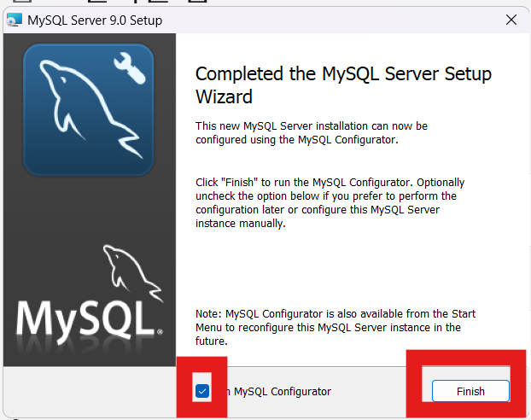Click the note about MySQL Configurator in Start Menu
531x420 pixels.
336,327
